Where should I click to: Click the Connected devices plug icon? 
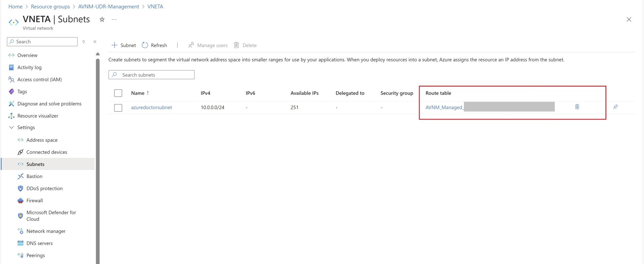pos(20,152)
